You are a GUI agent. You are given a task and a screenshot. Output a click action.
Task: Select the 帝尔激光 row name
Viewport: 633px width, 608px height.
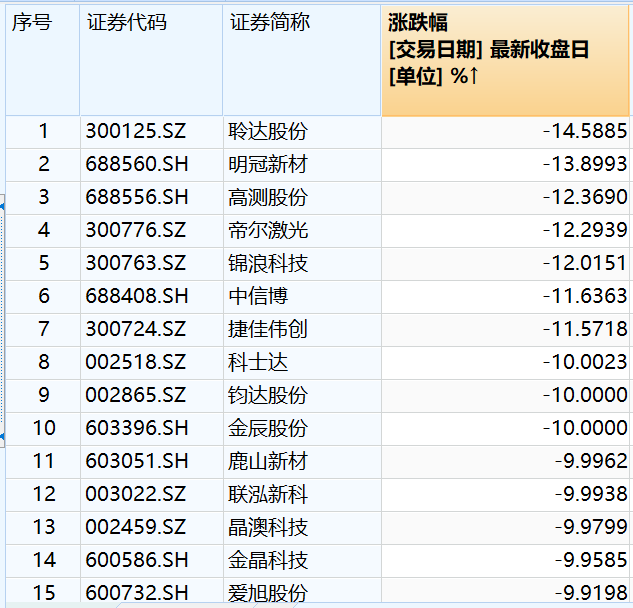(x=267, y=230)
